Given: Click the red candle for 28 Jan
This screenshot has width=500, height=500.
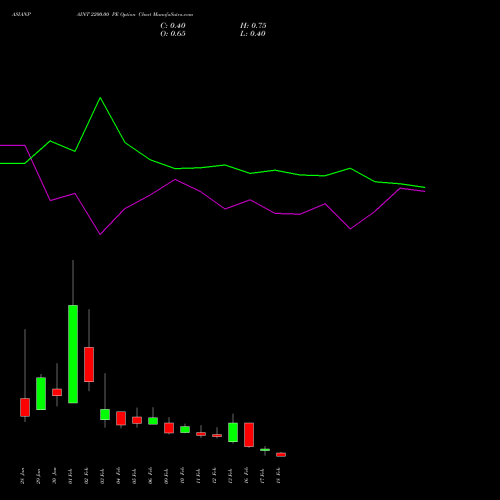Looking at the screenshot, I should coord(25,407).
